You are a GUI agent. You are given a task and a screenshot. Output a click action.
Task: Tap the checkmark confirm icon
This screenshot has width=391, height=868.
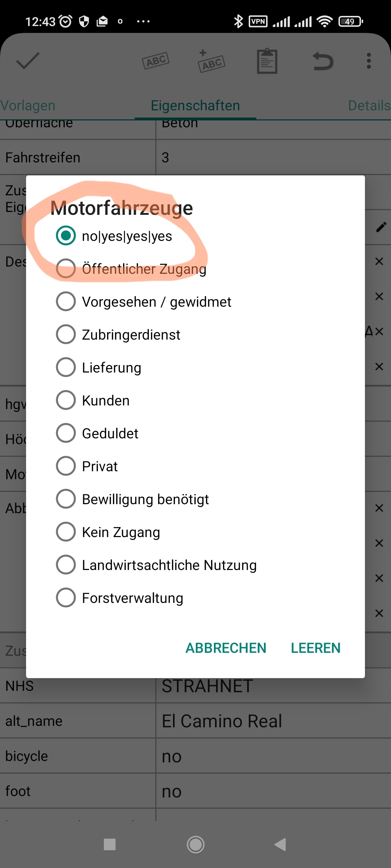click(x=28, y=61)
